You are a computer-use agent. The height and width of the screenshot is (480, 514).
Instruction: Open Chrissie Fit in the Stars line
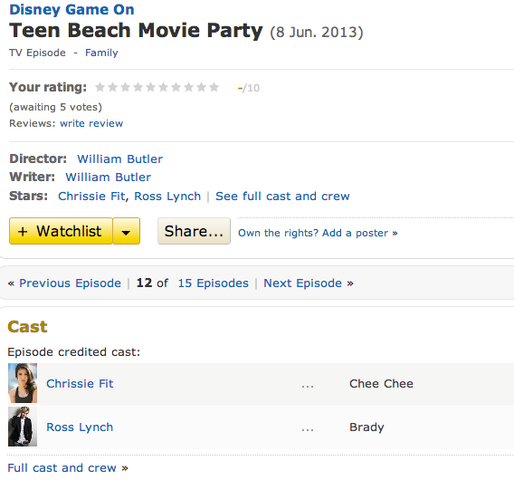coord(92,196)
